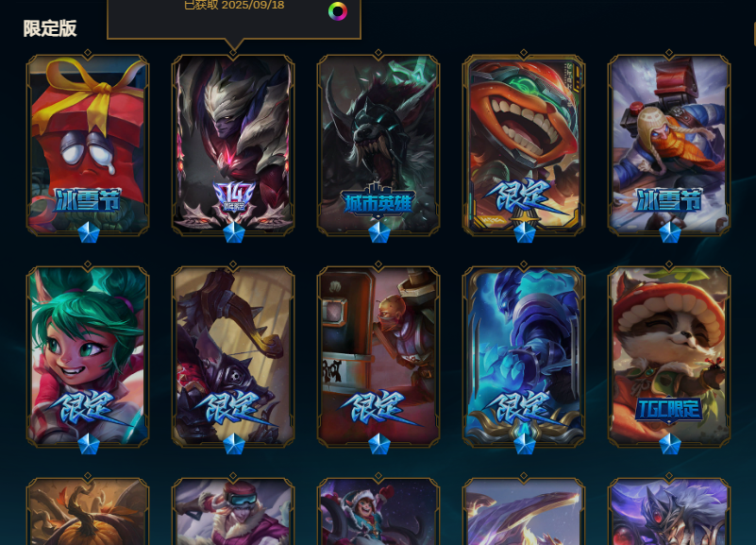Click the blue gem under the green-haired girl card

coord(89,444)
